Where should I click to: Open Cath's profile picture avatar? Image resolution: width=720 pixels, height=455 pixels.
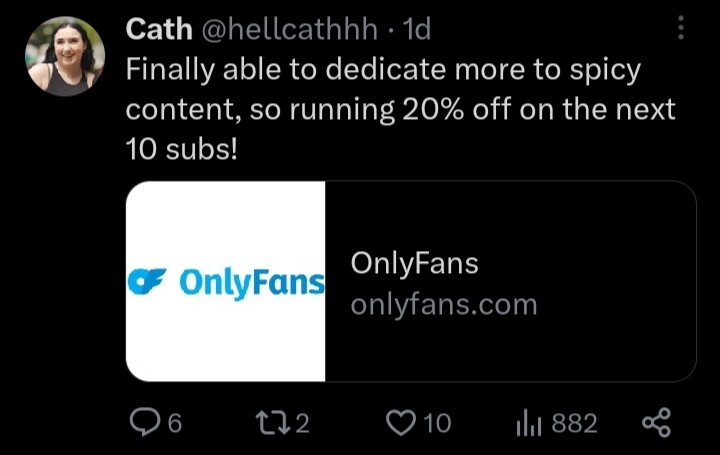(66, 56)
